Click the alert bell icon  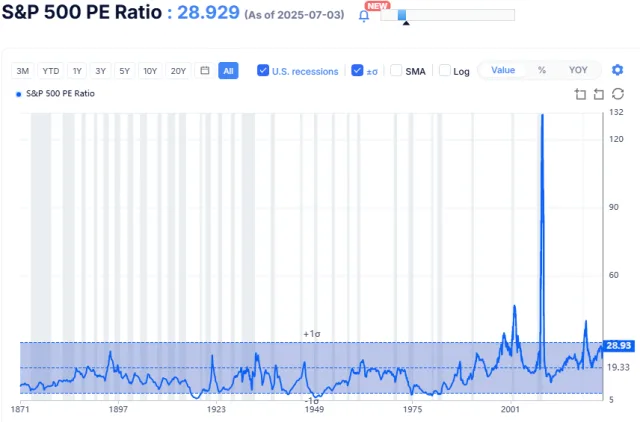pyautogui.click(x=364, y=16)
